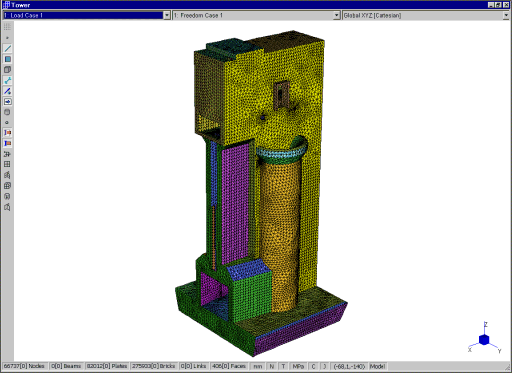512x373 pixels.
Task: Click the blue arrow box icon
Action: [x=7, y=102]
